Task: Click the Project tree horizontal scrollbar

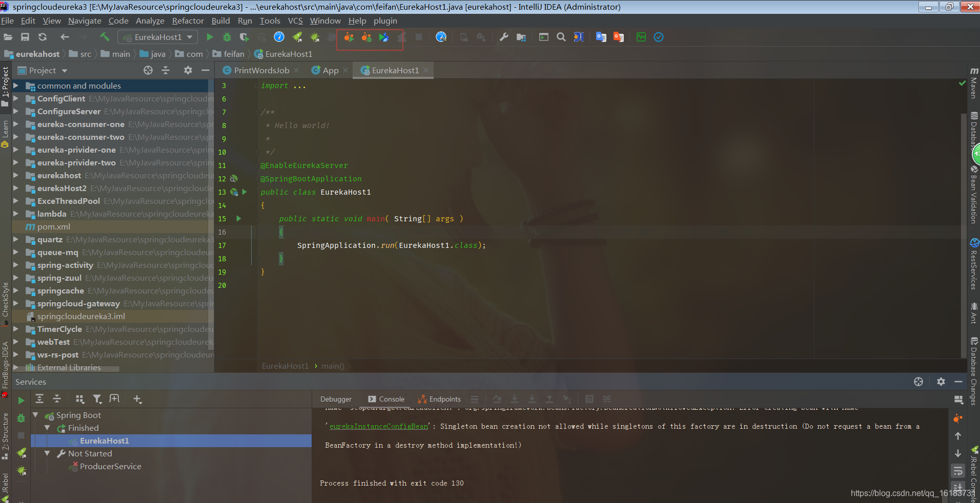Action: click(x=66, y=369)
